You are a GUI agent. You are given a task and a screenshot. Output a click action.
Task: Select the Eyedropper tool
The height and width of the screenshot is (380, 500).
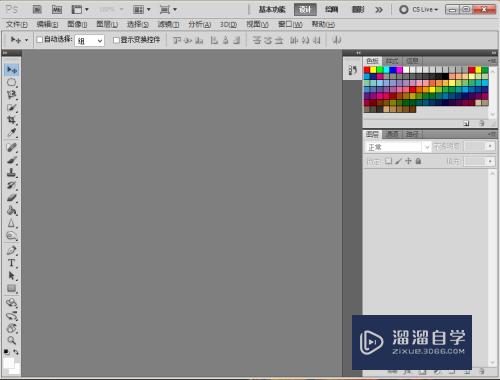pyautogui.click(x=12, y=133)
